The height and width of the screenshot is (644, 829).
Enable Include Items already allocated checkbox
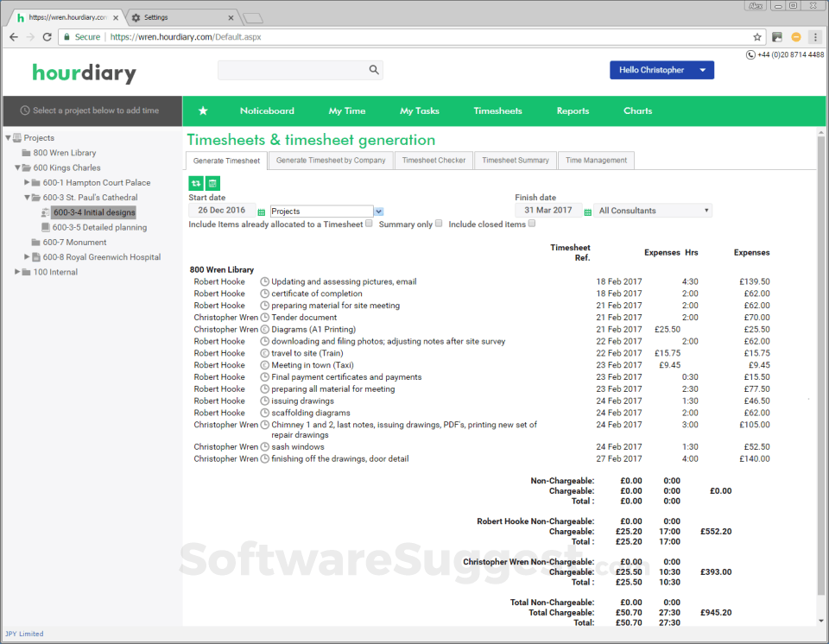tap(369, 224)
